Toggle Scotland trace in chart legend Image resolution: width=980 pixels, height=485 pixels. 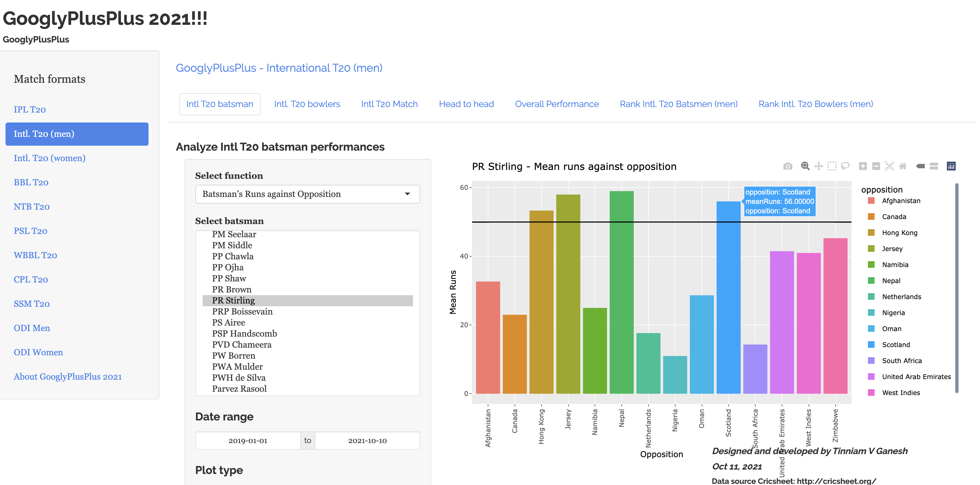896,345
